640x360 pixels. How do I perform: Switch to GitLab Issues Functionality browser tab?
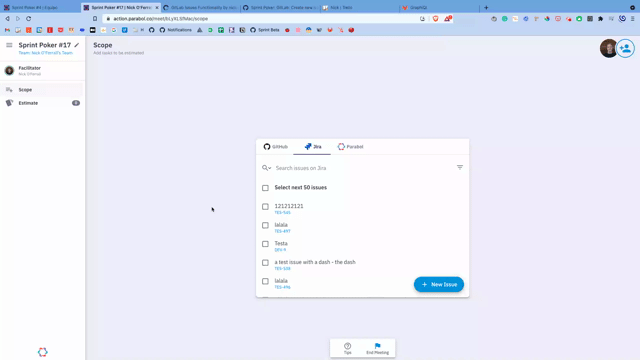pyautogui.click(x=201, y=7)
